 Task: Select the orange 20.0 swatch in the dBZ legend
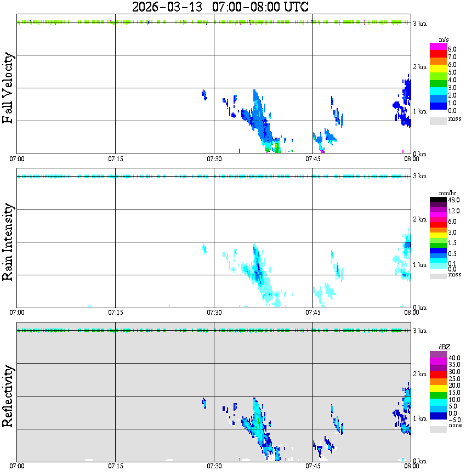pyautogui.click(x=438, y=382)
